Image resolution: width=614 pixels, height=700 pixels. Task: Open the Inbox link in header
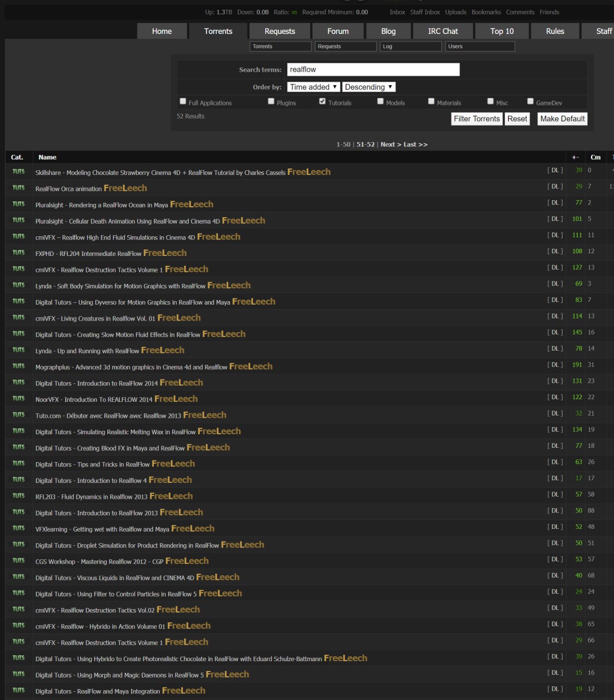point(397,12)
